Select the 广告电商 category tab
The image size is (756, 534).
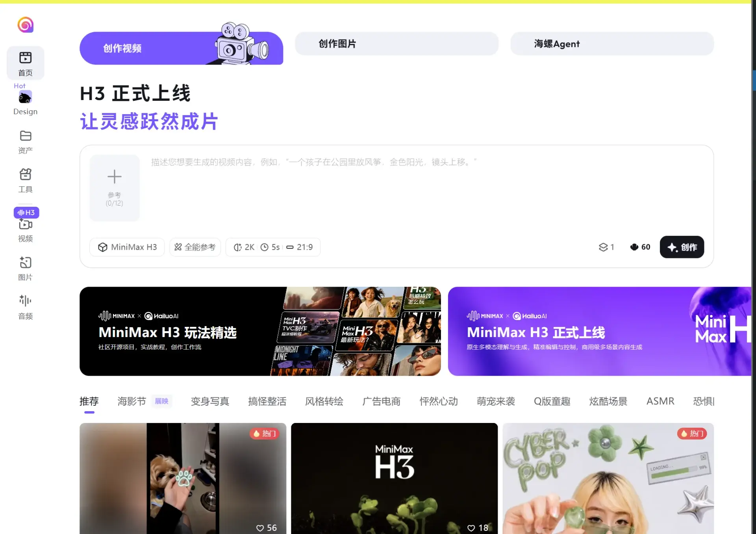point(381,401)
